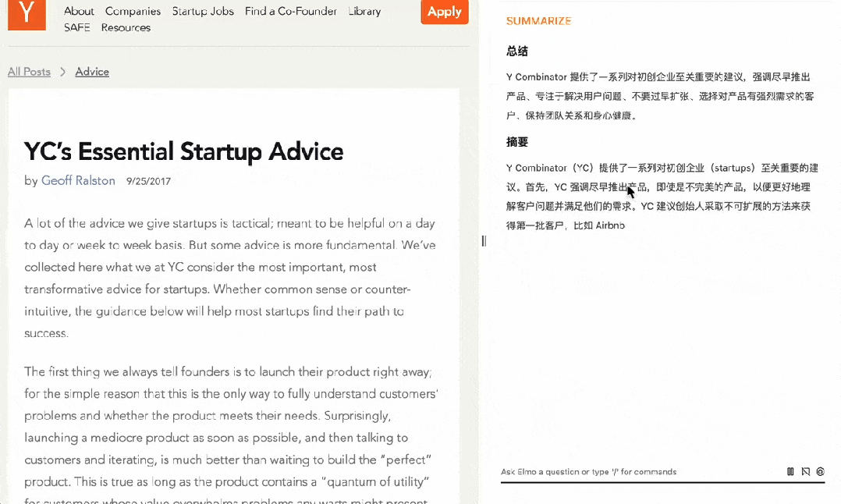The height and width of the screenshot is (504, 841).
Task: Open the Resources nav item
Action: (126, 27)
